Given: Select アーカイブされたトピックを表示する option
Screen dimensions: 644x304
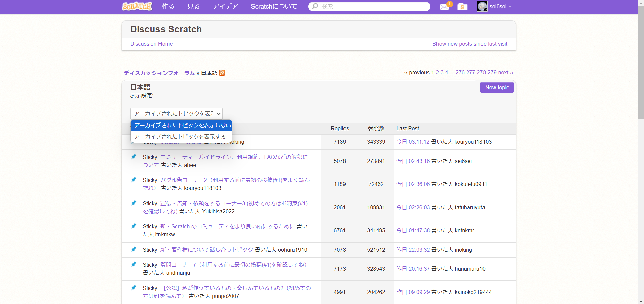Looking at the screenshot, I should click(180, 137).
